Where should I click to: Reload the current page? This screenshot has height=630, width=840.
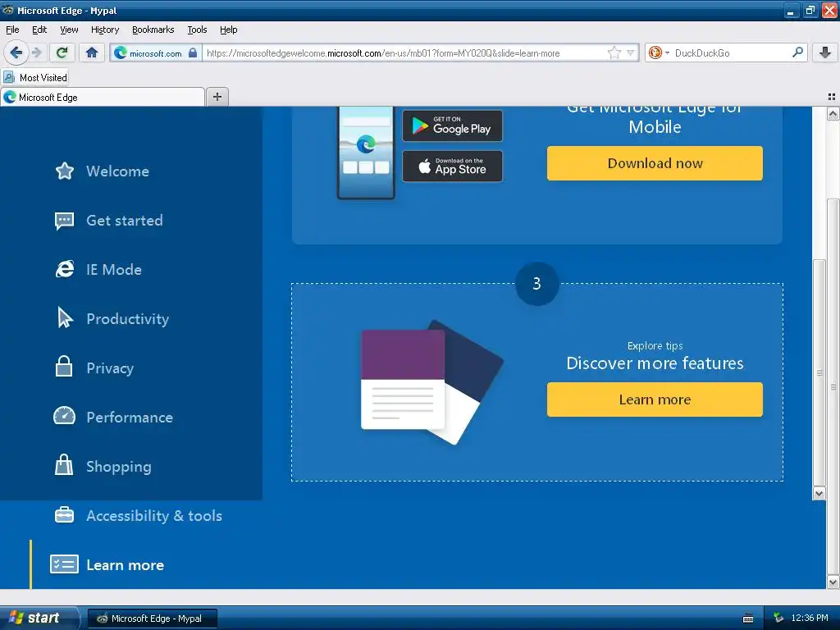click(62, 52)
